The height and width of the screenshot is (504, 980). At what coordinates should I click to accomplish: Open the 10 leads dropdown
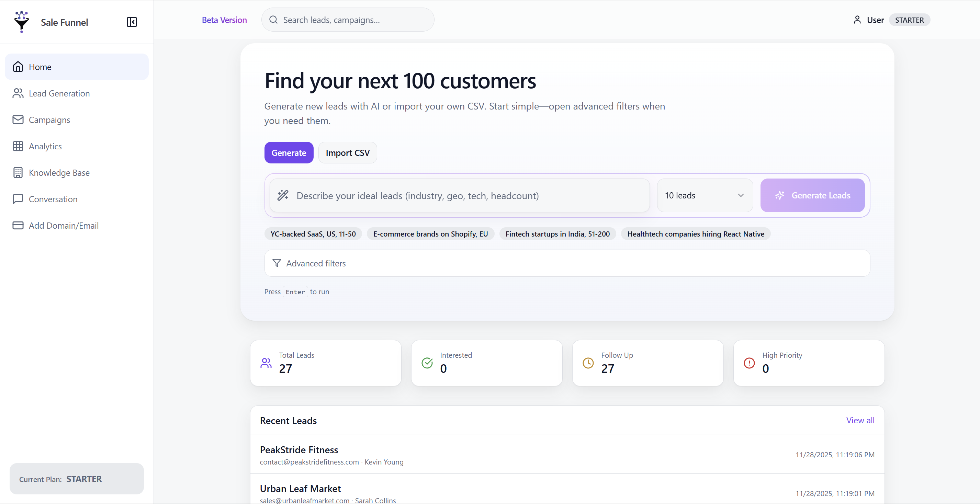[705, 195]
